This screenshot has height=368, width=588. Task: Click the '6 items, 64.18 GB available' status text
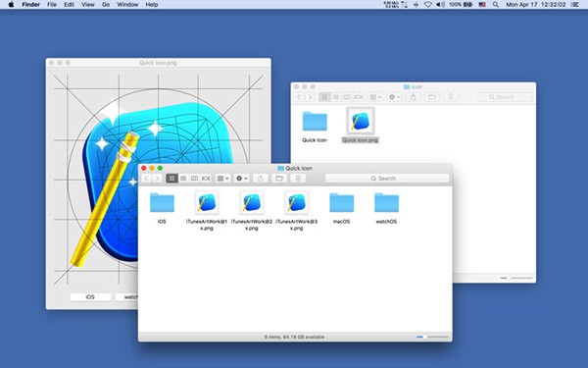click(294, 337)
